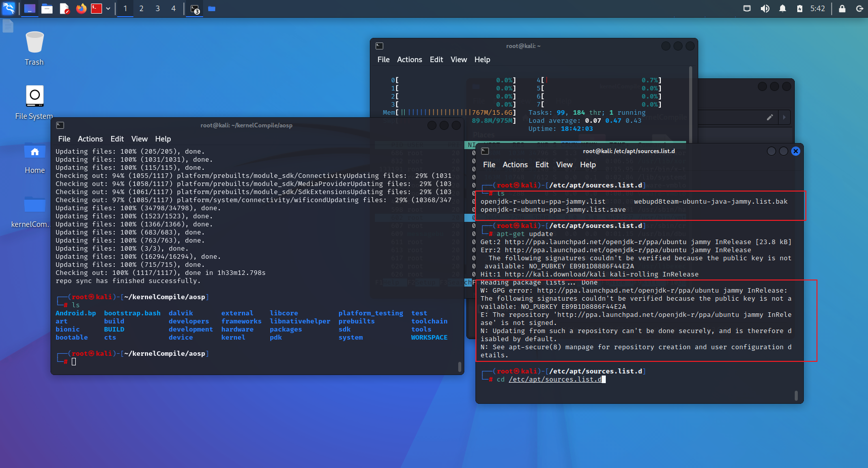Launch Firefox from the top panel
This screenshot has height=468, width=868.
81,9
